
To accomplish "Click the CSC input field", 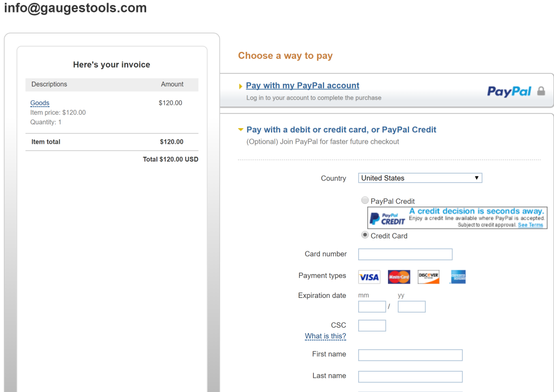I will (x=372, y=325).
